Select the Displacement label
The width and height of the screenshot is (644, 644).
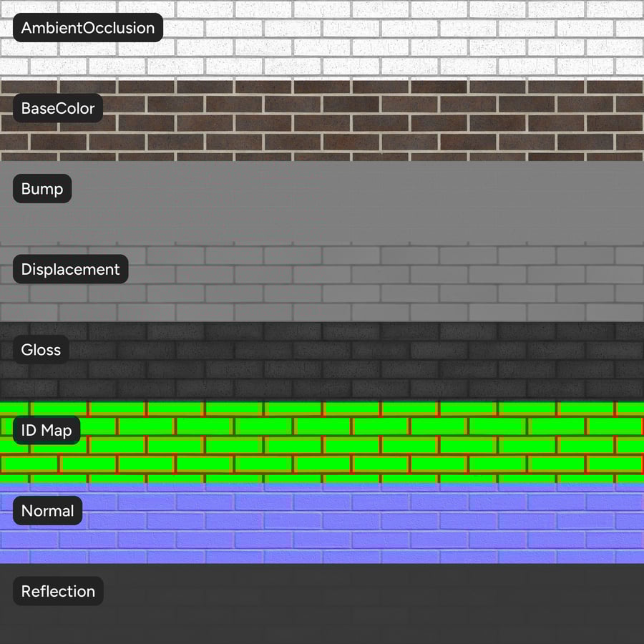(x=71, y=269)
